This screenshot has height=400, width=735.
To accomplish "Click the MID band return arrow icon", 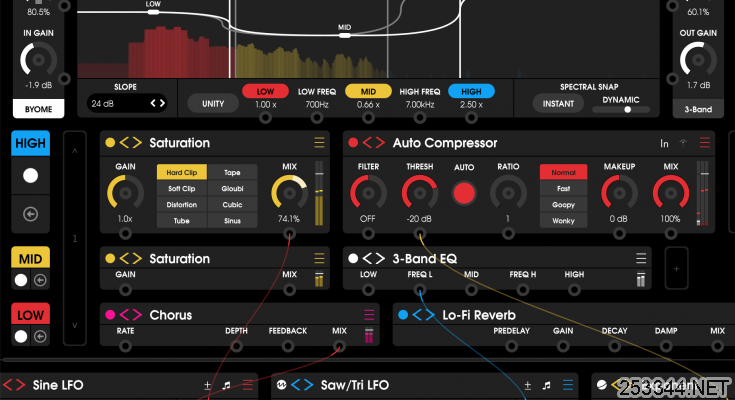I will pos(40,280).
